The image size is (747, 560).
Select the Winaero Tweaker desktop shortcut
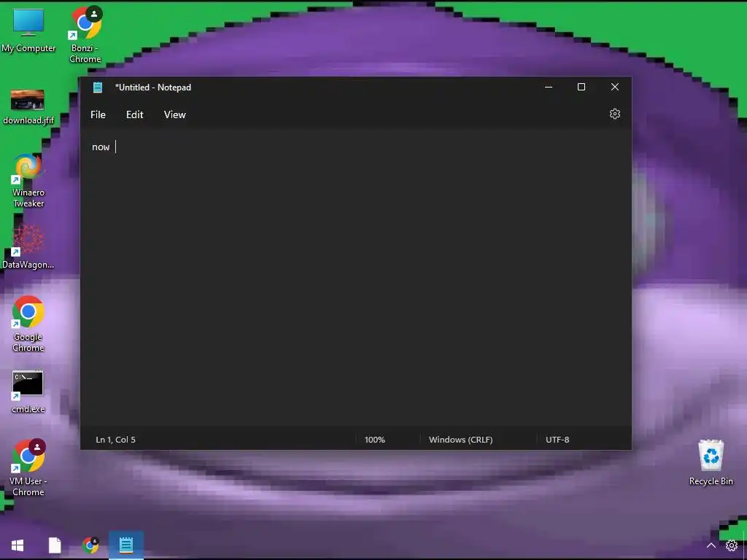pyautogui.click(x=28, y=181)
